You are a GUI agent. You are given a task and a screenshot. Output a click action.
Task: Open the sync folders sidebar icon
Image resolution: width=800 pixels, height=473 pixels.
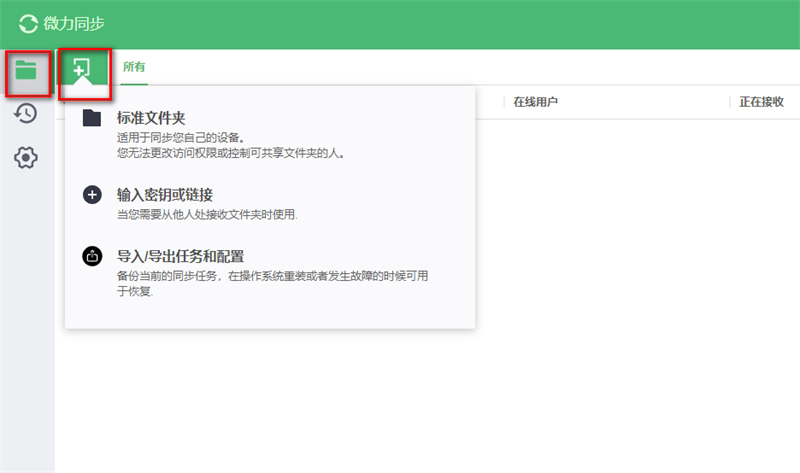coord(26,70)
